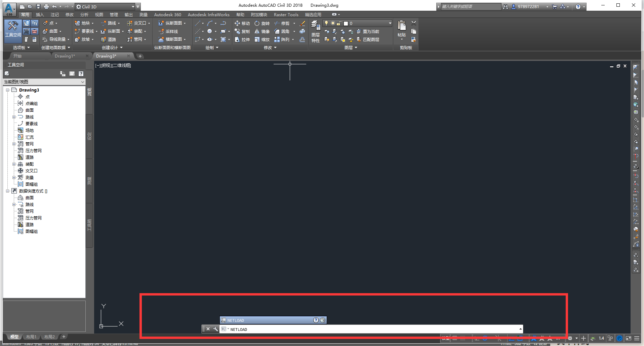Click the keyword search box in title bar

[x=471, y=6]
